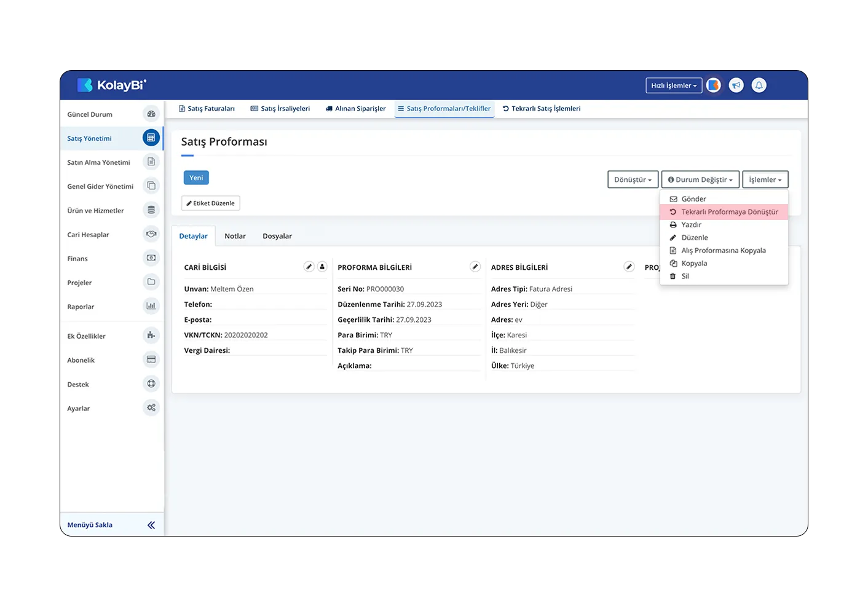Click the Yeni button
Image resolution: width=868 pixels, height=590 pixels.
pyautogui.click(x=196, y=178)
